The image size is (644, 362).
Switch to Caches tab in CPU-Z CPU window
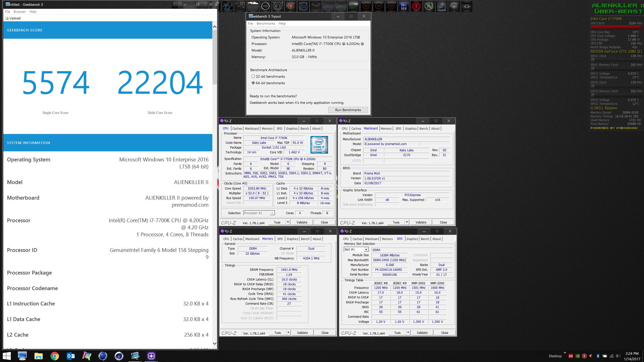point(237,128)
